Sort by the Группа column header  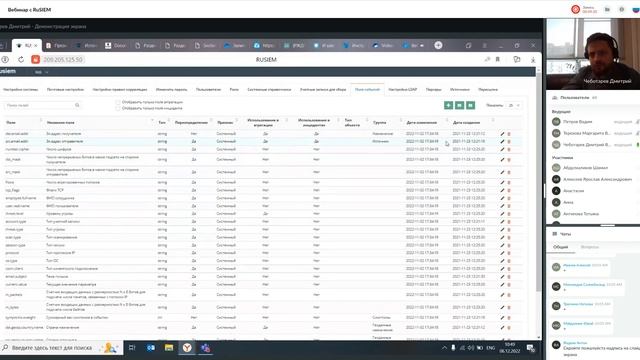[x=380, y=122]
